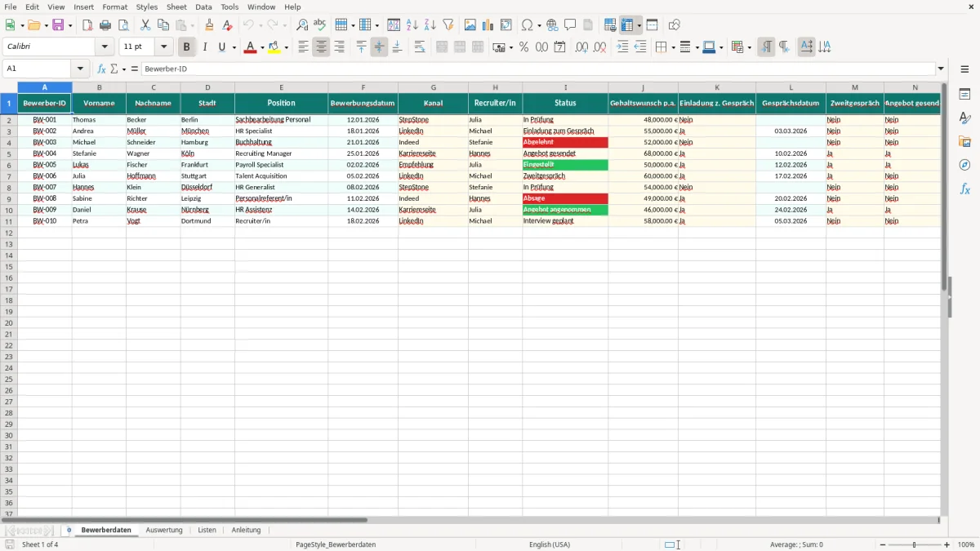The image size is (980, 551).
Task: Click the Print icon
Action: [105, 25]
